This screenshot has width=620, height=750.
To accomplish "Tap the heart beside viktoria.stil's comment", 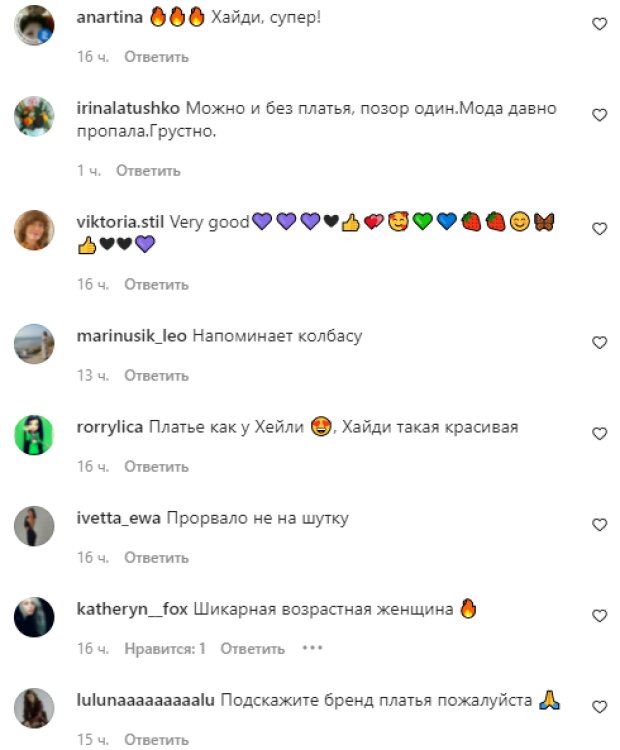I will [x=599, y=229].
